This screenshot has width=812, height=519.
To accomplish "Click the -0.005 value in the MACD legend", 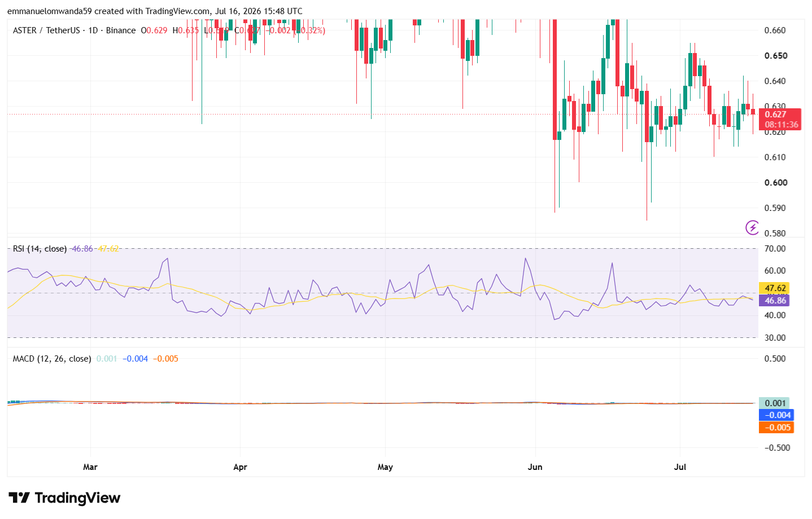I will coord(165,359).
